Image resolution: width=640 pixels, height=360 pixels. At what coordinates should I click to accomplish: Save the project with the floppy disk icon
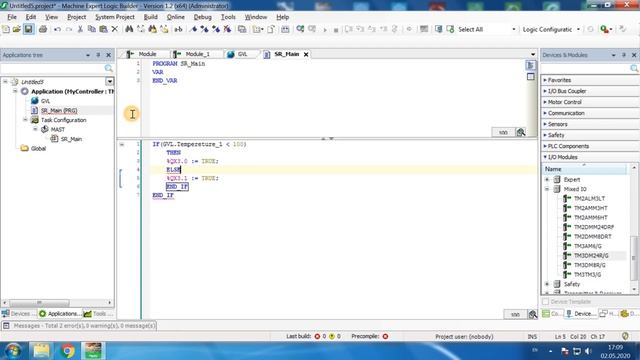[x=28, y=29]
